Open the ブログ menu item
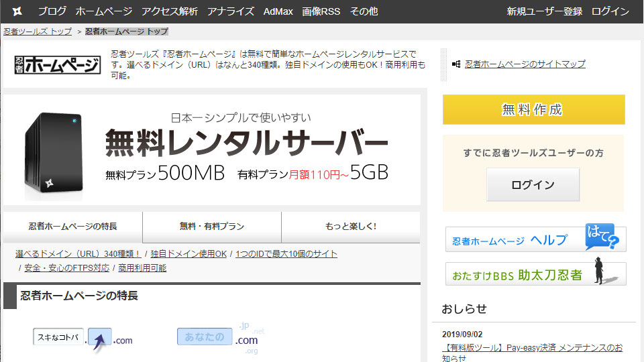This screenshot has height=362, width=644. click(52, 11)
